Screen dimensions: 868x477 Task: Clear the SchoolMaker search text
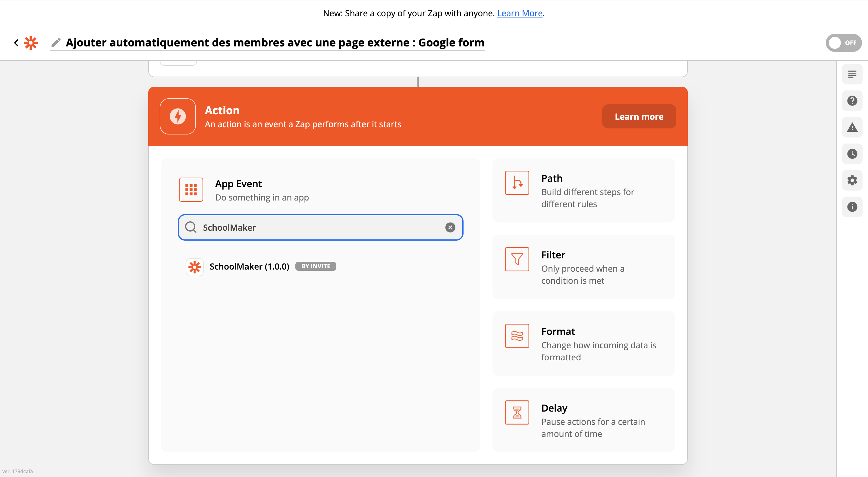click(x=450, y=228)
